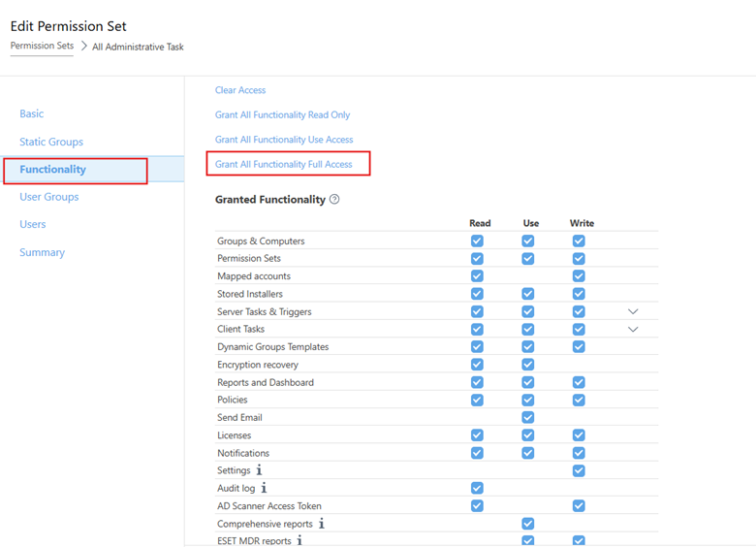Expand the Server Tasks & Triggers row
This screenshot has height=547, width=756.
633,311
